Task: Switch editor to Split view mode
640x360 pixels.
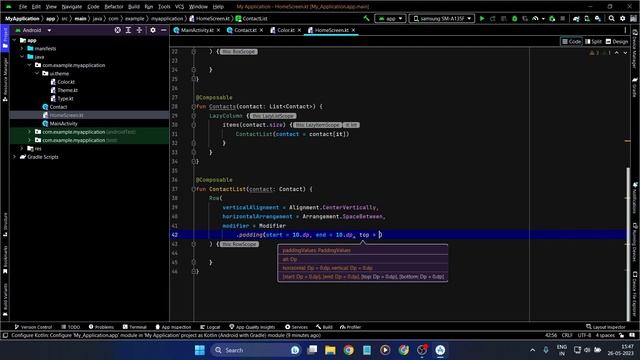Action: (x=593, y=41)
